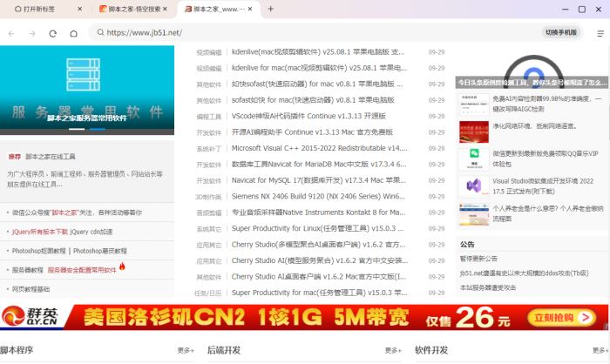Image resolution: width=610 pixels, height=364 pixels.
Task: Open the 个人养老金 article thumbnail
Action: (x=473, y=214)
